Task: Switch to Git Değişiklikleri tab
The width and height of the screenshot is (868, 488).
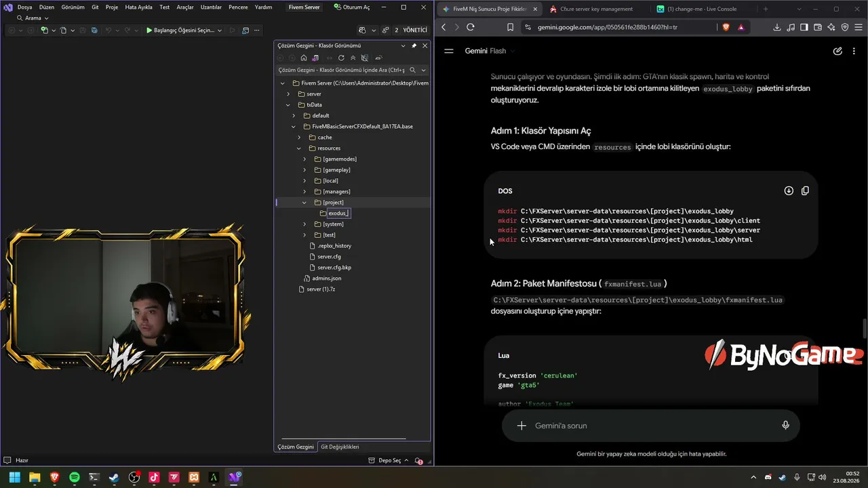Action: pyautogui.click(x=340, y=447)
